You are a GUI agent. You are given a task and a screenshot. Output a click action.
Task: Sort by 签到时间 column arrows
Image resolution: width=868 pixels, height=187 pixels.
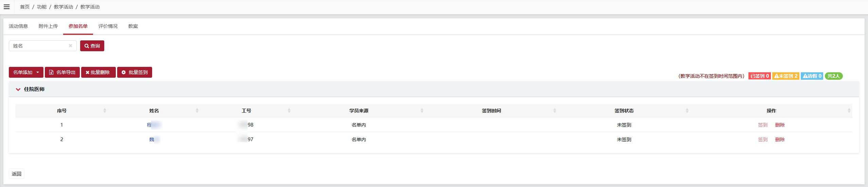click(x=555, y=111)
